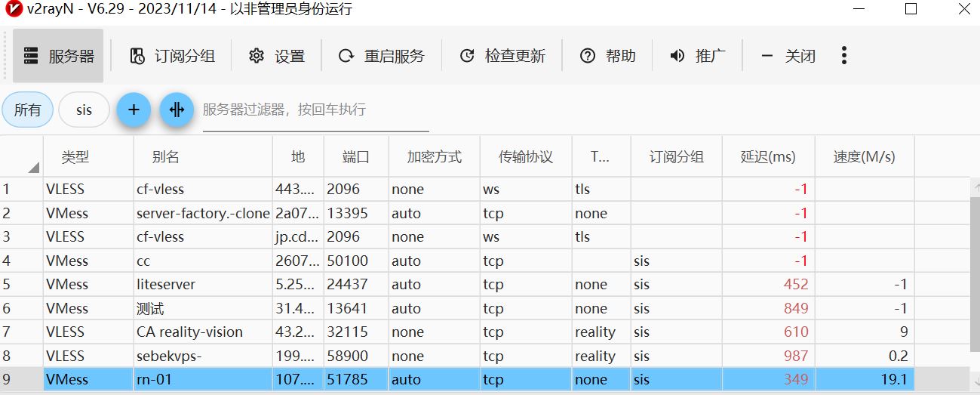Maximize the v2rayN window
The image size is (980, 395).
click(911, 9)
